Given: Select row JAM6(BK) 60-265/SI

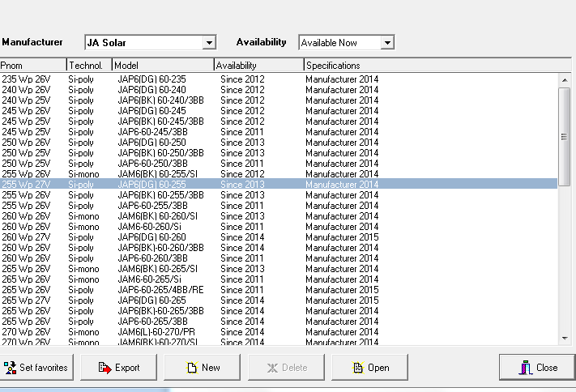Looking at the screenshot, I should tap(279, 269).
